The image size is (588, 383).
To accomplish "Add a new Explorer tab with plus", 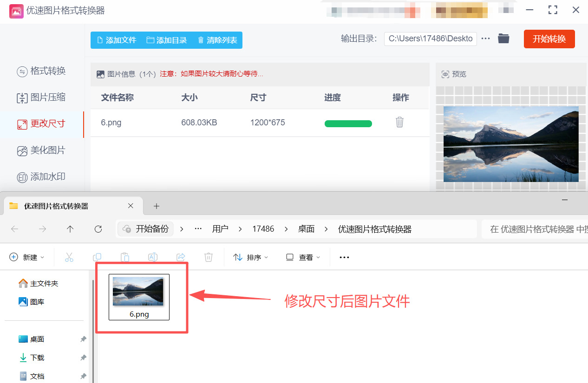I will pyautogui.click(x=157, y=206).
